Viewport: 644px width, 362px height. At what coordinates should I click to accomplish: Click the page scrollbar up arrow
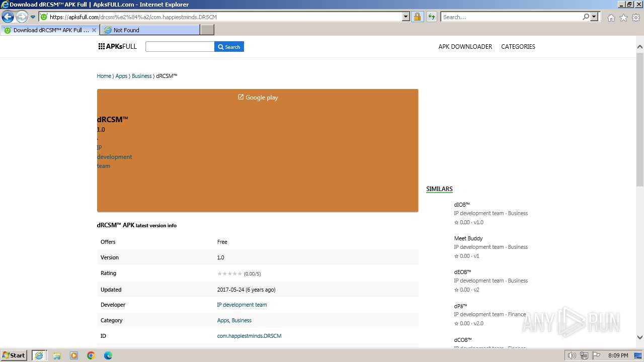[x=640, y=47]
